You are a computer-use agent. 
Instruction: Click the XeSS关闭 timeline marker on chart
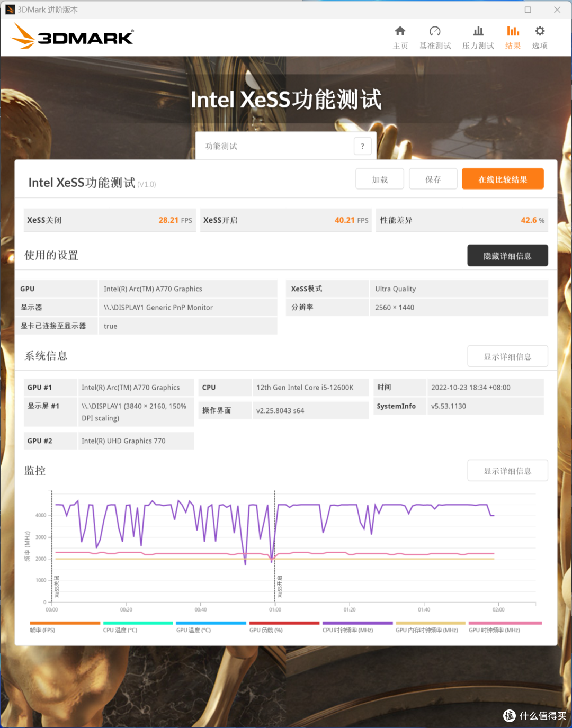[x=57, y=586]
